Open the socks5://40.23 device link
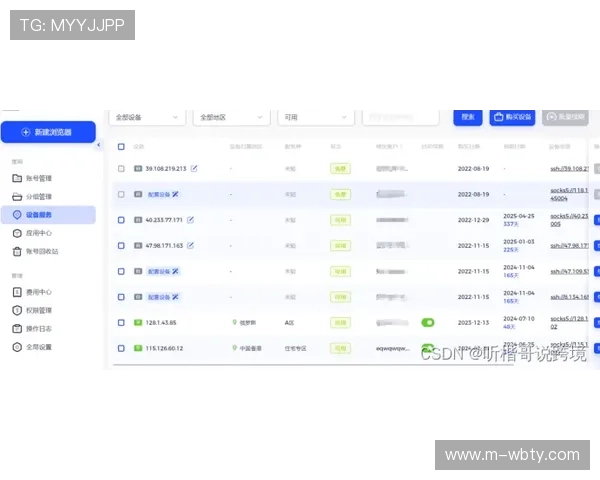 (x=569, y=220)
